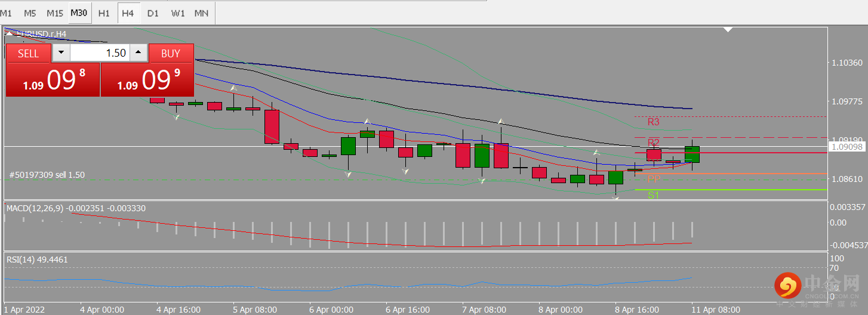Screen dimensions: 868x315
Task: Click the current price tag 1.09098
Action: pos(847,146)
